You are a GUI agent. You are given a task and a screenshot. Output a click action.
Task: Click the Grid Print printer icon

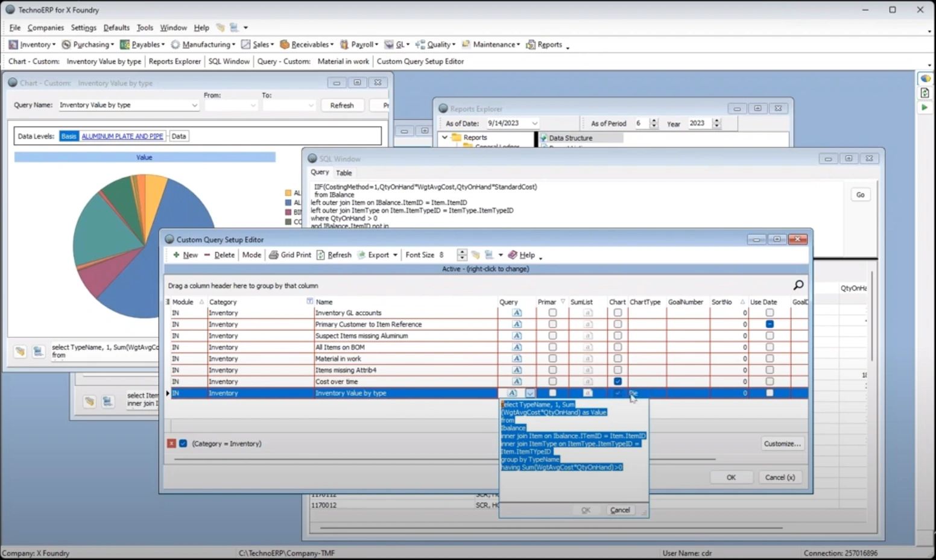(x=274, y=255)
